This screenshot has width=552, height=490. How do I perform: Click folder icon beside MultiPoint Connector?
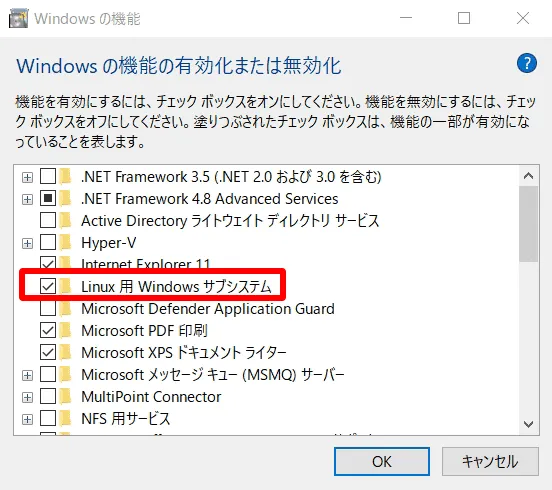pyautogui.click(x=66, y=396)
